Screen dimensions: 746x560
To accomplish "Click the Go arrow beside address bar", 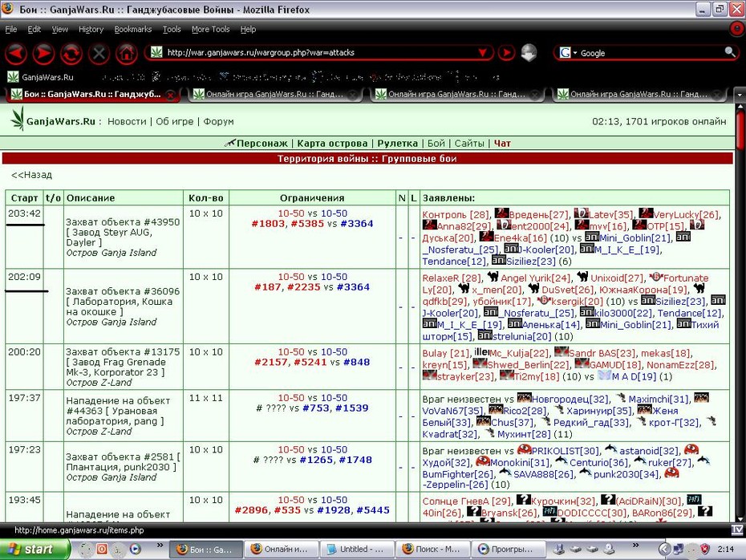I will 506,52.
